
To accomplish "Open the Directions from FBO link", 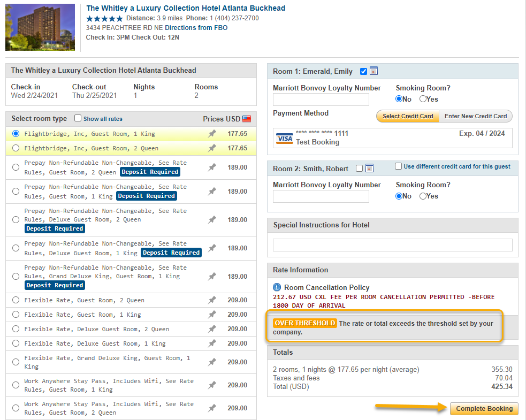I will pyautogui.click(x=196, y=27).
